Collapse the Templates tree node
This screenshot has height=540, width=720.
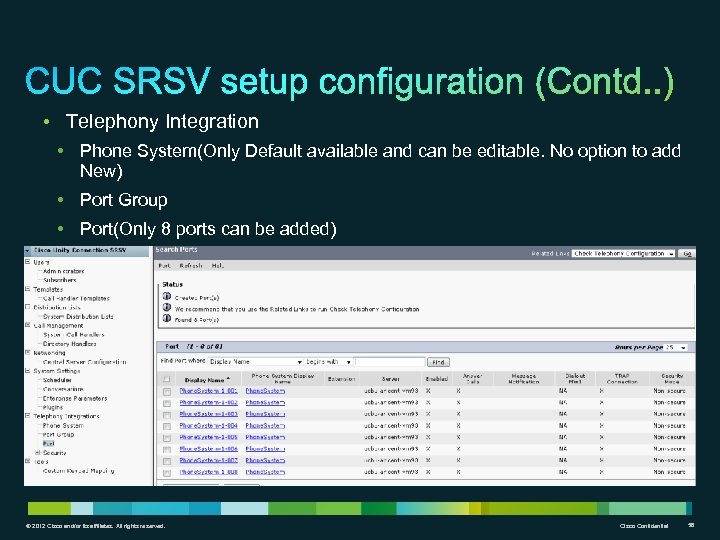[x=28, y=289]
